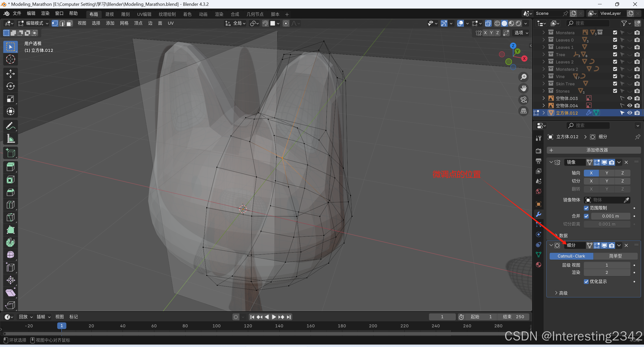Select 简单型 subdivision type
644x347 pixels.
click(615, 256)
